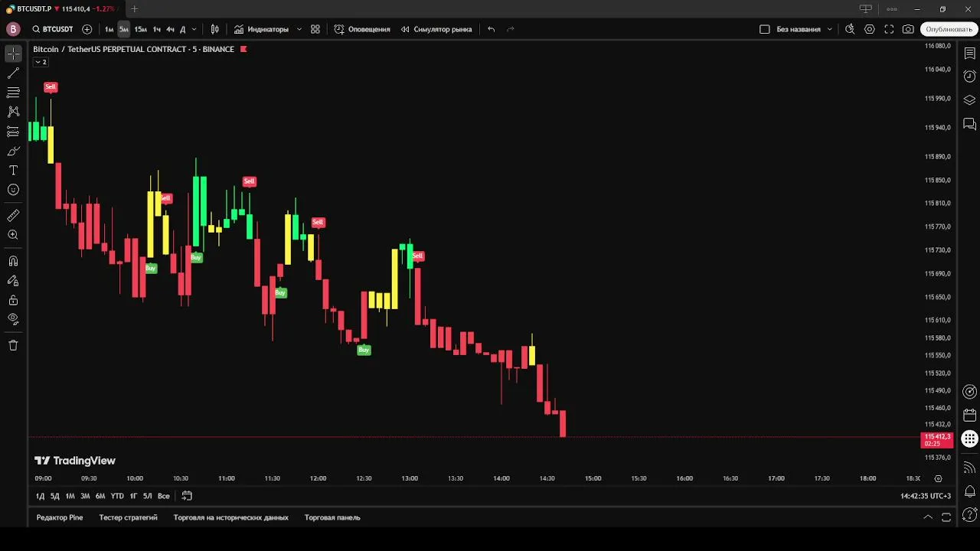Open the streams broadcast icon
Viewport: 980px width, 551px height.
969,468
